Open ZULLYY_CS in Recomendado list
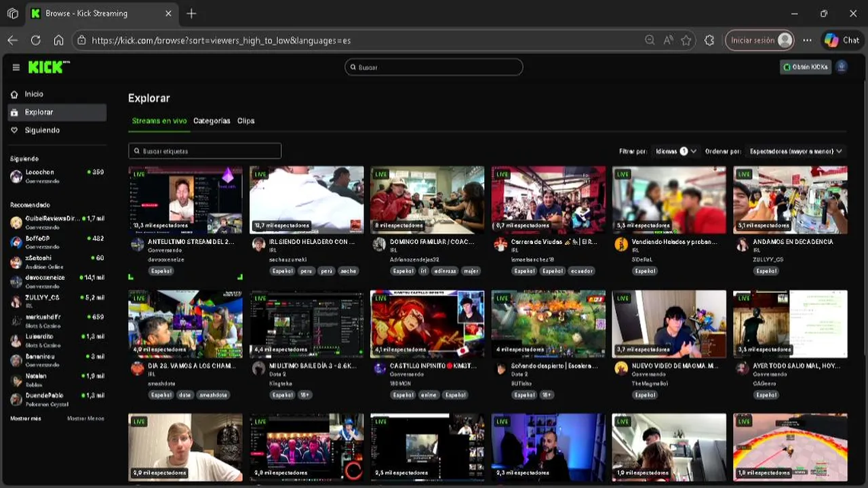This screenshot has width=868, height=488. click(x=57, y=301)
